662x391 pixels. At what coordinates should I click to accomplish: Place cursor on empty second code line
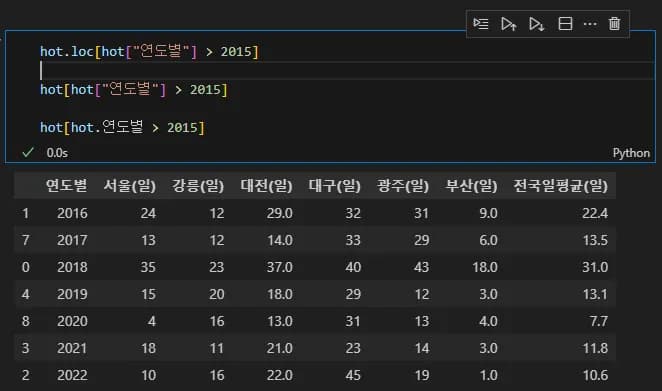point(346,71)
